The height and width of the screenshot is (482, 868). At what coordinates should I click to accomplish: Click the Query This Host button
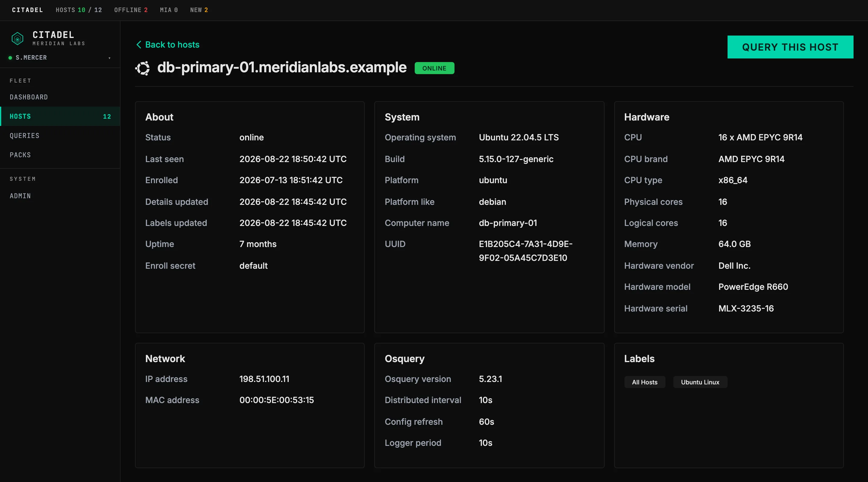(x=790, y=47)
